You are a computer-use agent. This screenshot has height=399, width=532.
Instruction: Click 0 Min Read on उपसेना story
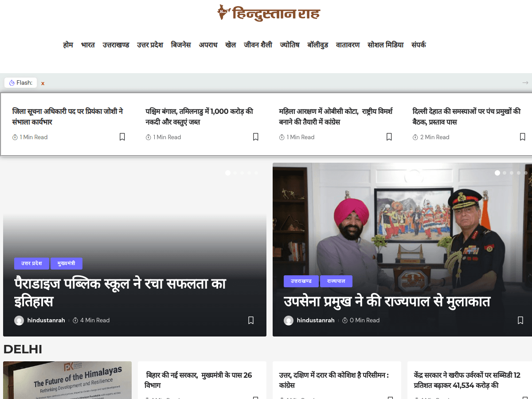click(361, 320)
